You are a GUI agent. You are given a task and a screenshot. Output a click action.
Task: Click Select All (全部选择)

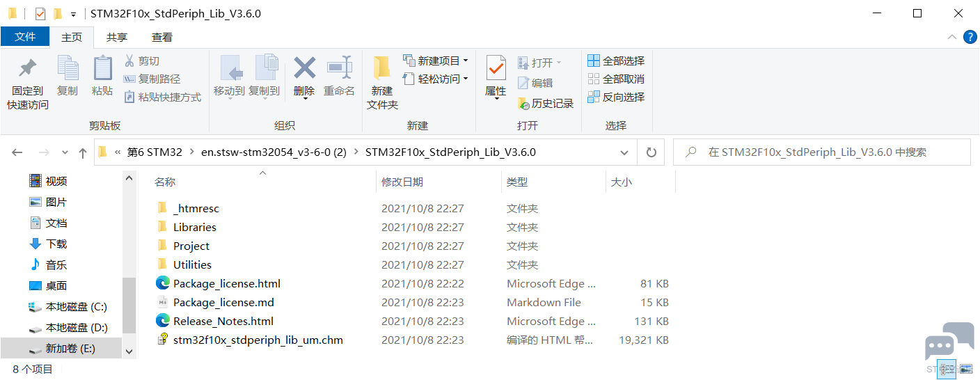click(617, 61)
